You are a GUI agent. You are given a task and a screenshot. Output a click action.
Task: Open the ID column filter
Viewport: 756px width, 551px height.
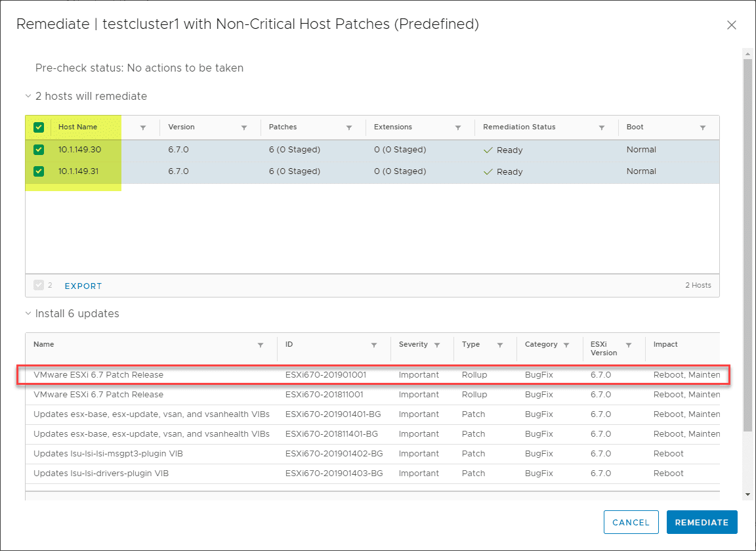(375, 344)
